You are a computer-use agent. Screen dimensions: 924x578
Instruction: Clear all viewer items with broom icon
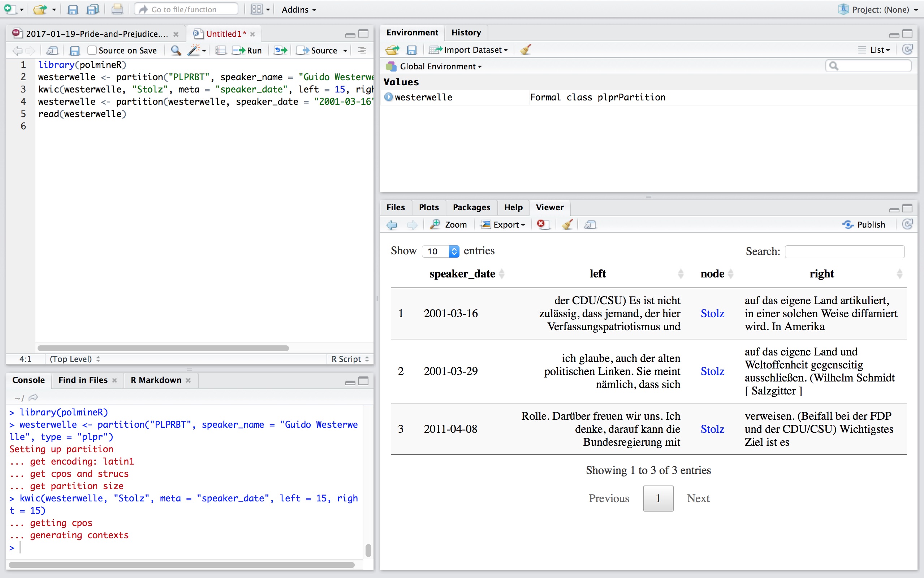point(567,225)
